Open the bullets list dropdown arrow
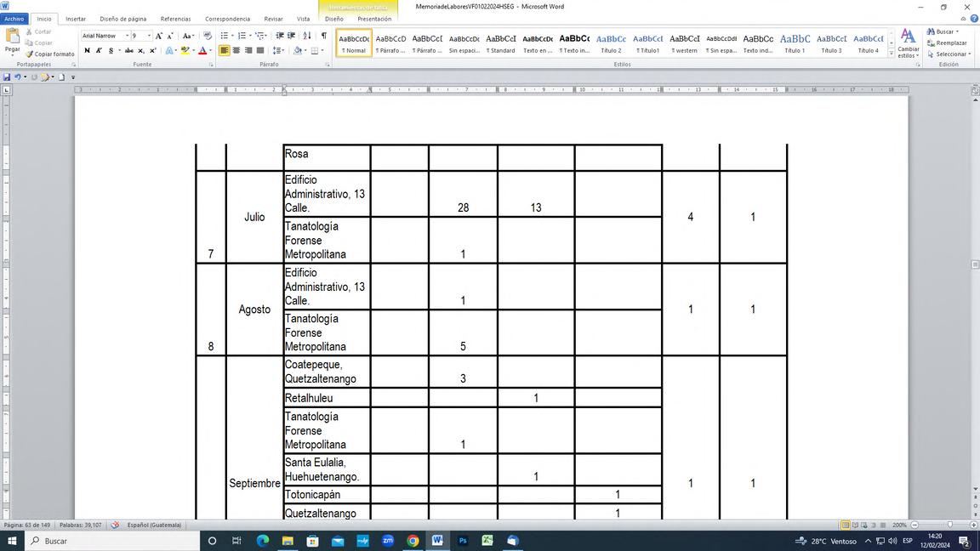Screen dimensions: 980x551 (x=232, y=37)
